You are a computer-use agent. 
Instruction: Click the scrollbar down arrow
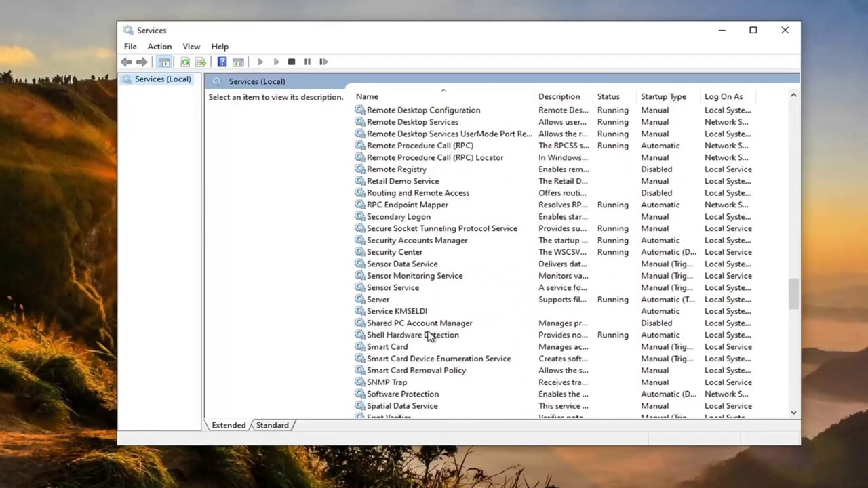click(x=793, y=412)
